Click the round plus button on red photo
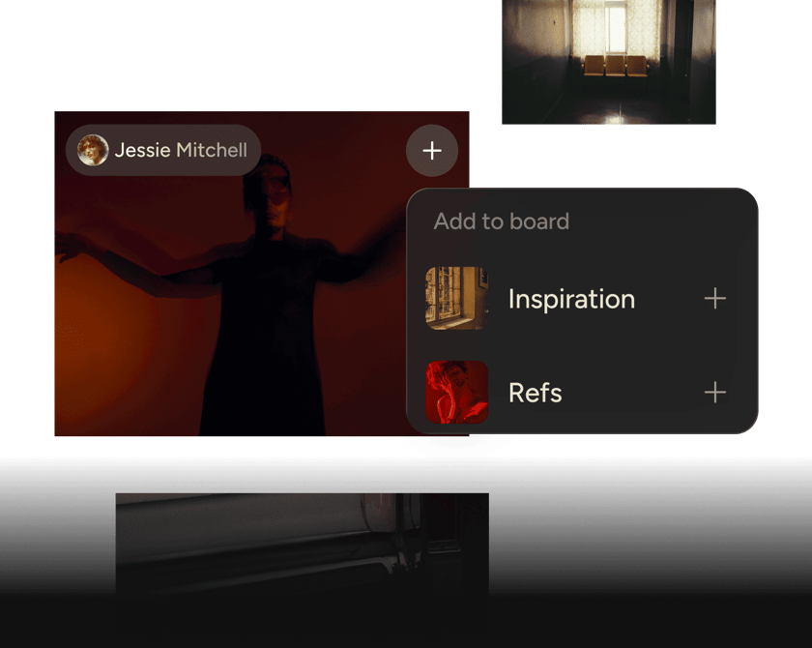Image resolution: width=812 pixels, height=648 pixels. pyautogui.click(x=432, y=151)
